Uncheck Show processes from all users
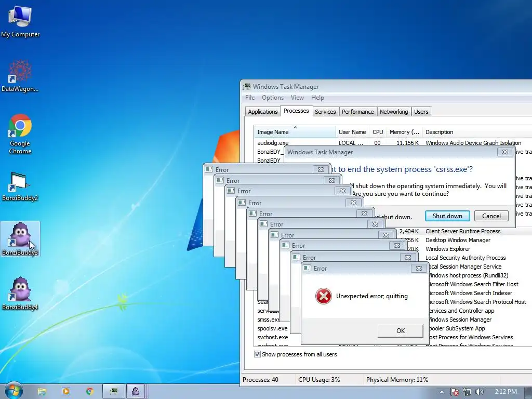Screen dimensions: 532x399 click(257, 354)
